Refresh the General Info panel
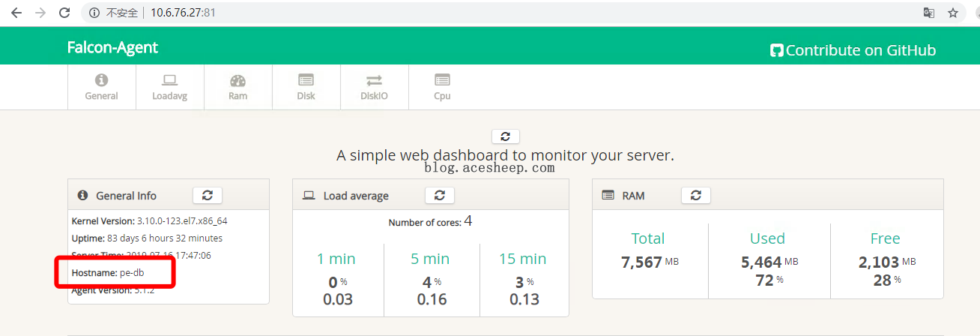The width and height of the screenshot is (980, 336). coord(208,195)
